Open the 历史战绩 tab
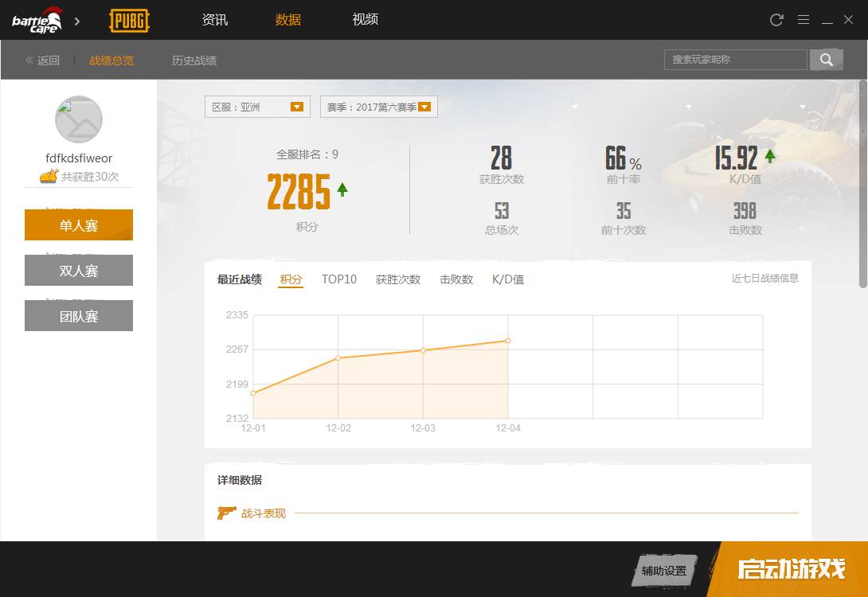 click(x=194, y=60)
